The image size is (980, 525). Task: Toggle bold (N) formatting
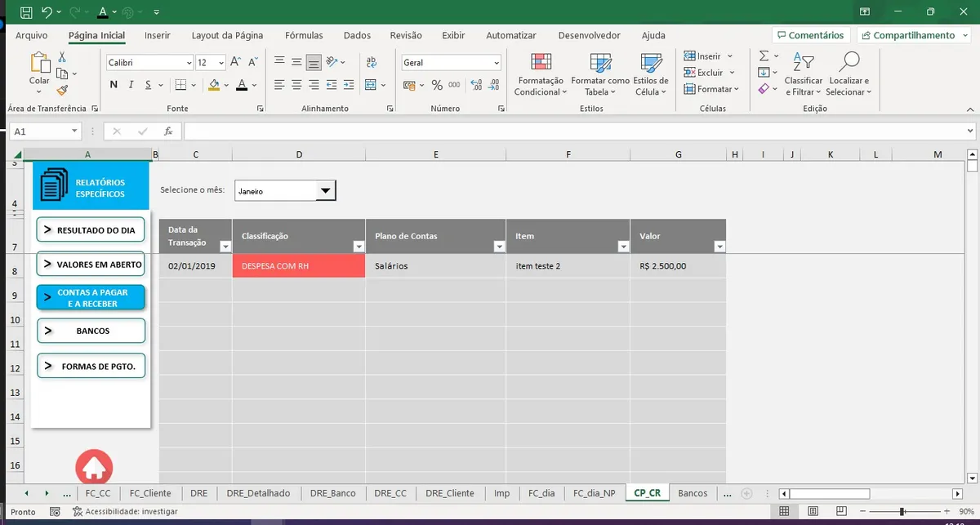pos(114,85)
